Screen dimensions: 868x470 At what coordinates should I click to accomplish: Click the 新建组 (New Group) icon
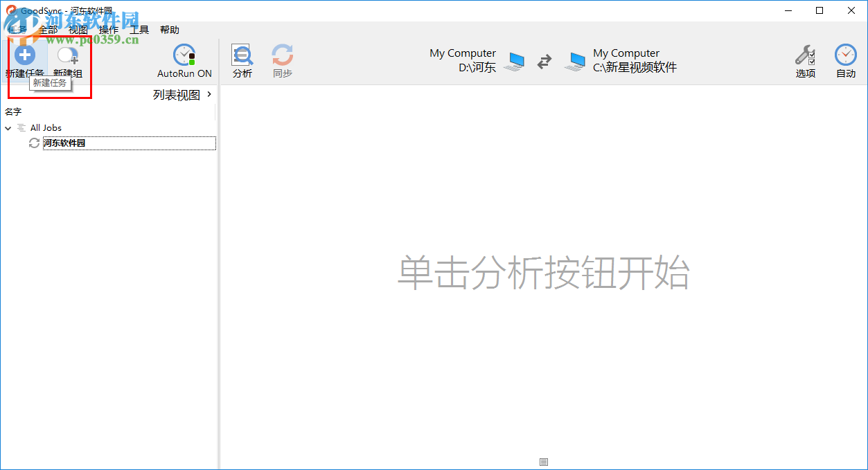(x=68, y=56)
